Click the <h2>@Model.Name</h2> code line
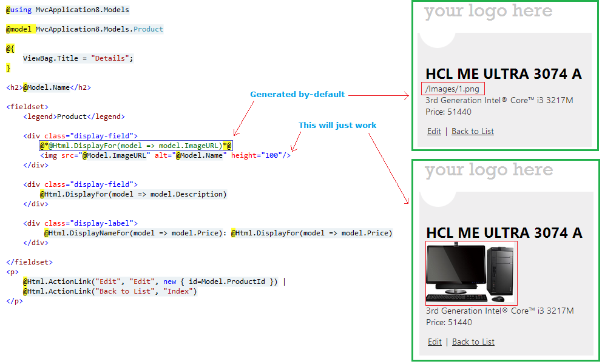Viewport: 602px width, 364px height. pos(49,87)
